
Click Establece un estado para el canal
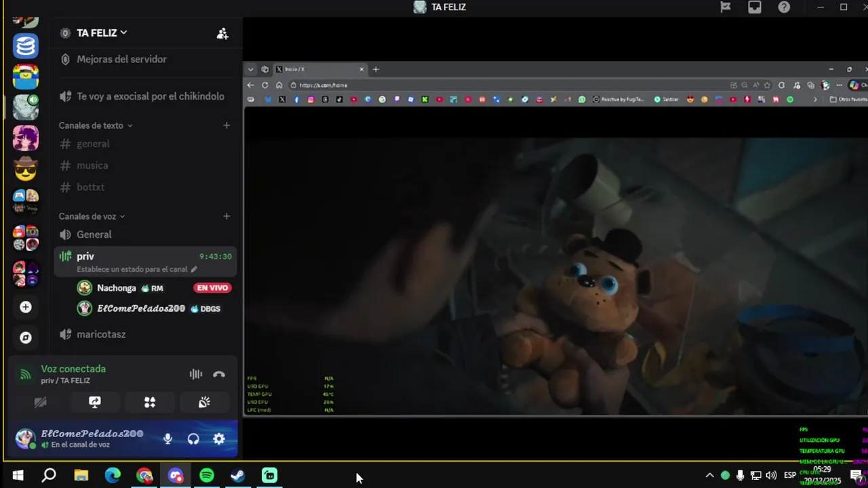click(x=132, y=269)
